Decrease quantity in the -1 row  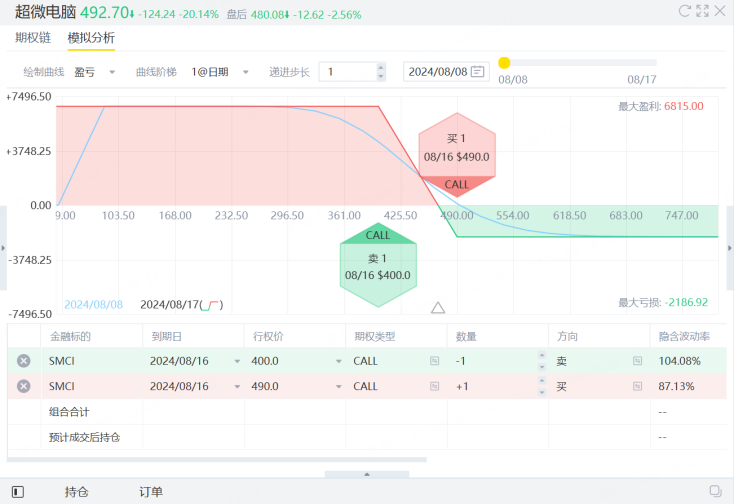click(542, 367)
